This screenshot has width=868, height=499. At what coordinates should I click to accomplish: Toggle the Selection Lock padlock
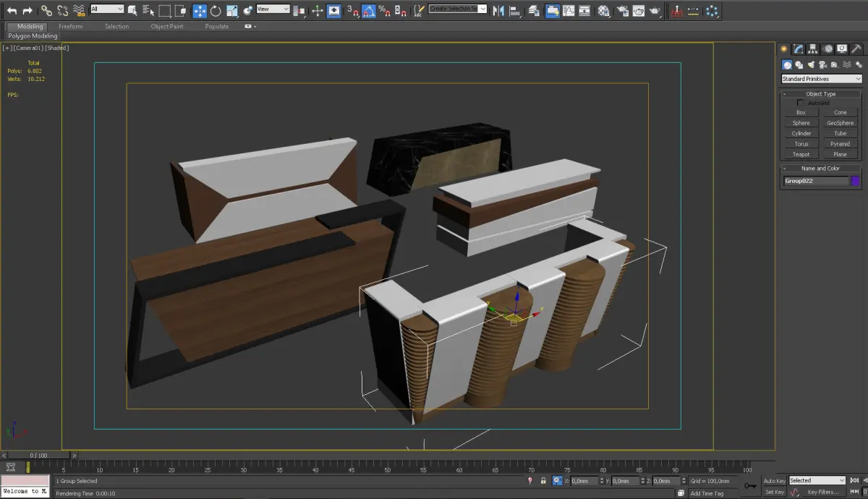[543, 481]
